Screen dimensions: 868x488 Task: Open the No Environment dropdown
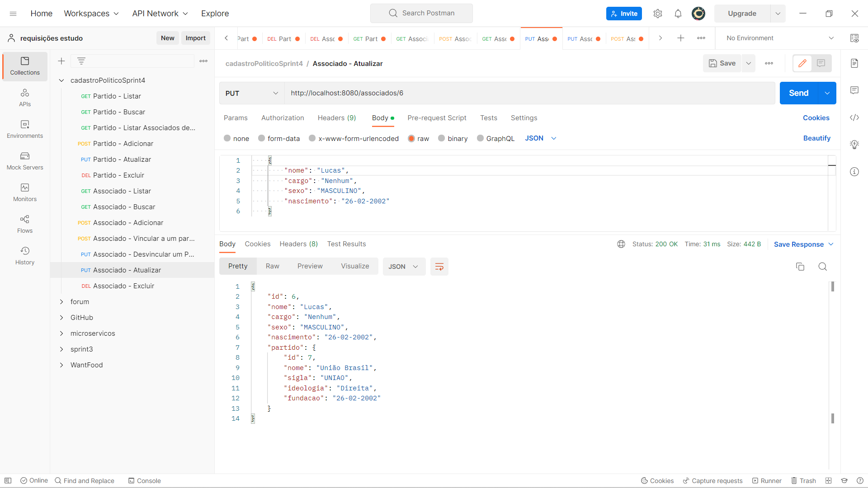[778, 38]
